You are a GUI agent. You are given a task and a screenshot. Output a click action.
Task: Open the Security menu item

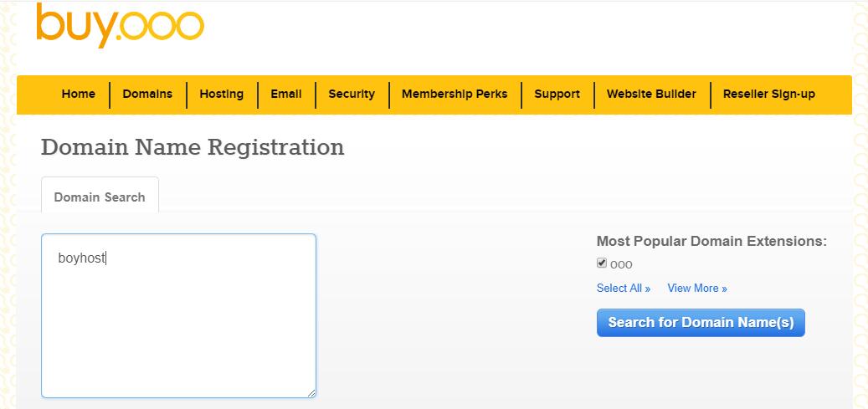click(352, 94)
